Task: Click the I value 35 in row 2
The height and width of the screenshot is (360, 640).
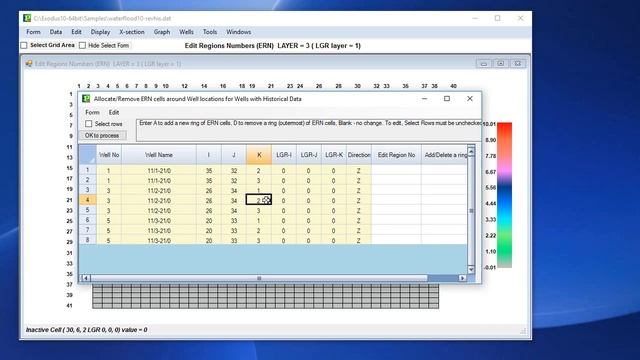Action: pyautogui.click(x=209, y=180)
